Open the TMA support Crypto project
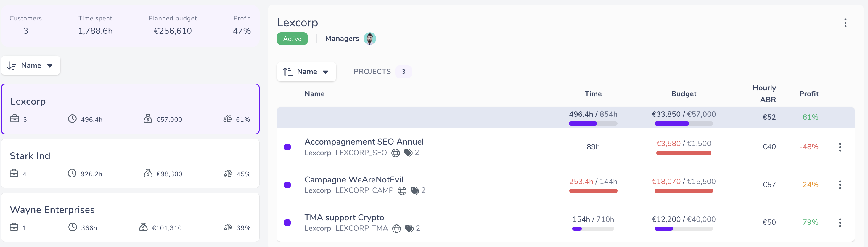 344,218
